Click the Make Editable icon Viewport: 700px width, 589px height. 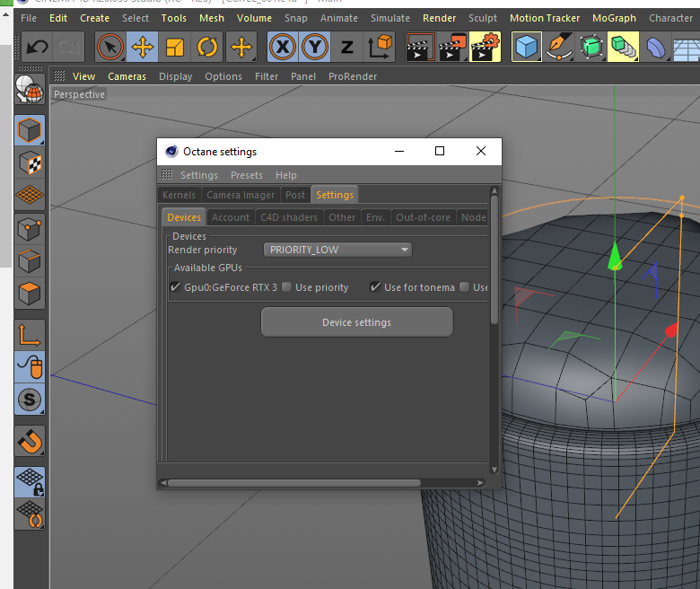click(30, 89)
